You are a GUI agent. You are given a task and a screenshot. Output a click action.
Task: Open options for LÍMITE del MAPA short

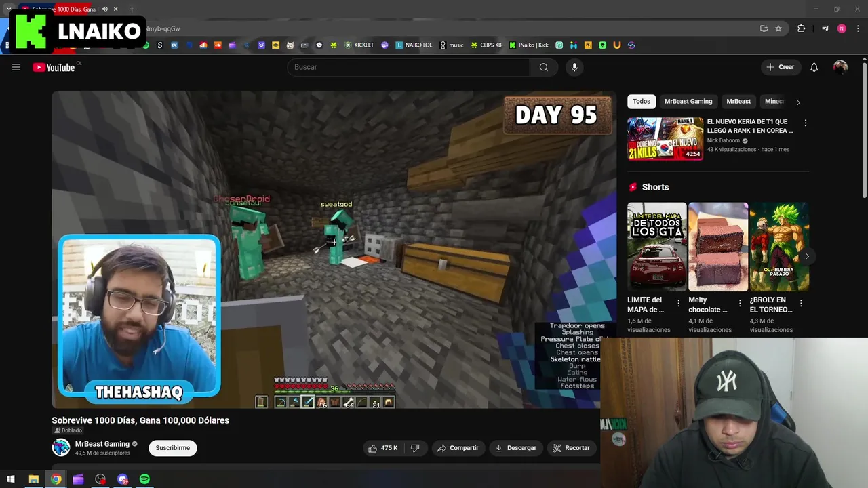click(x=678, y=304)
